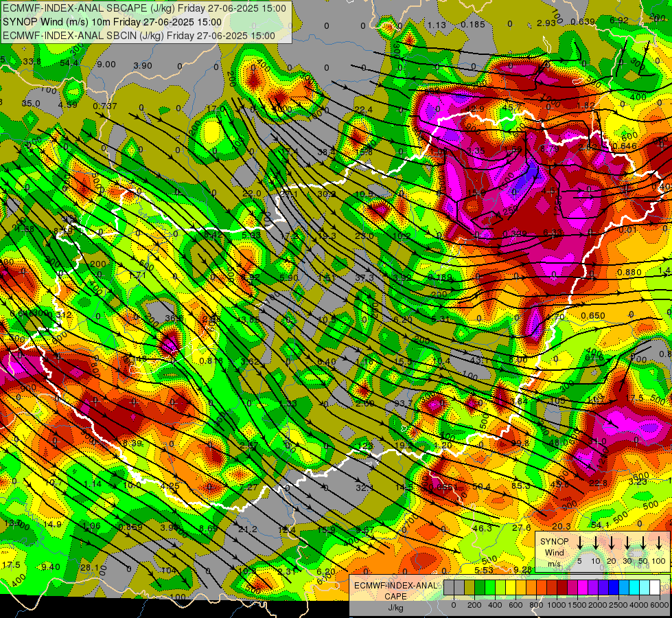The height and width of the screenshot is (618, 672).
Task: Click the 20 m/s wind arrow in the legend
Action: click(612, 543)
